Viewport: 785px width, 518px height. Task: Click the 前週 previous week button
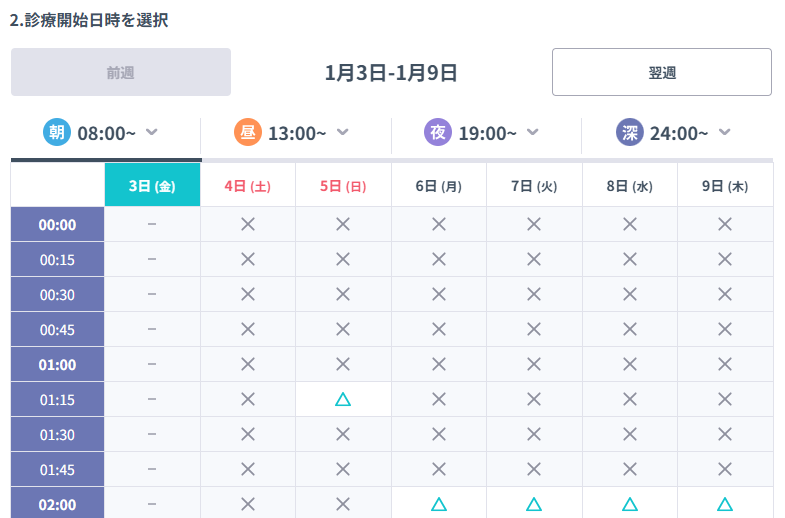(121, 72)
